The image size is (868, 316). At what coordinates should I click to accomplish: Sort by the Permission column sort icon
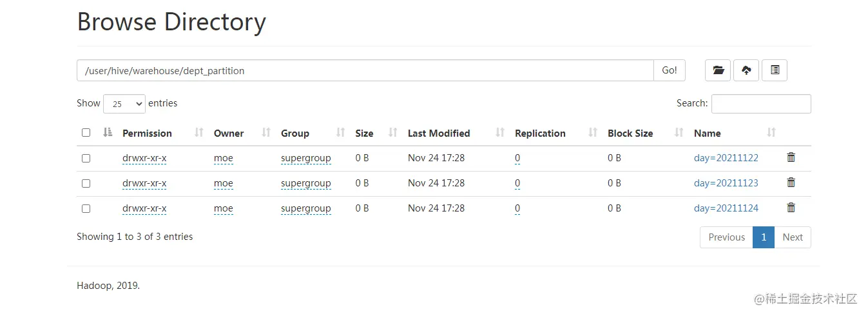coord(199,133)
